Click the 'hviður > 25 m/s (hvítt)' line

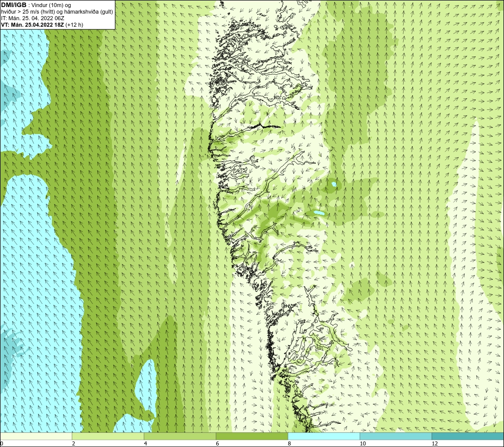tap(57, 12)
